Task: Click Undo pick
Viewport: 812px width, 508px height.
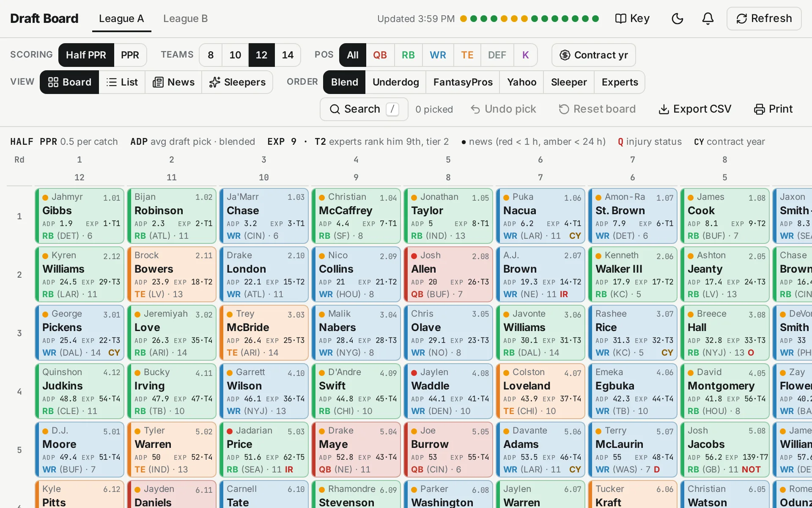Action: [x=503, y=109]
